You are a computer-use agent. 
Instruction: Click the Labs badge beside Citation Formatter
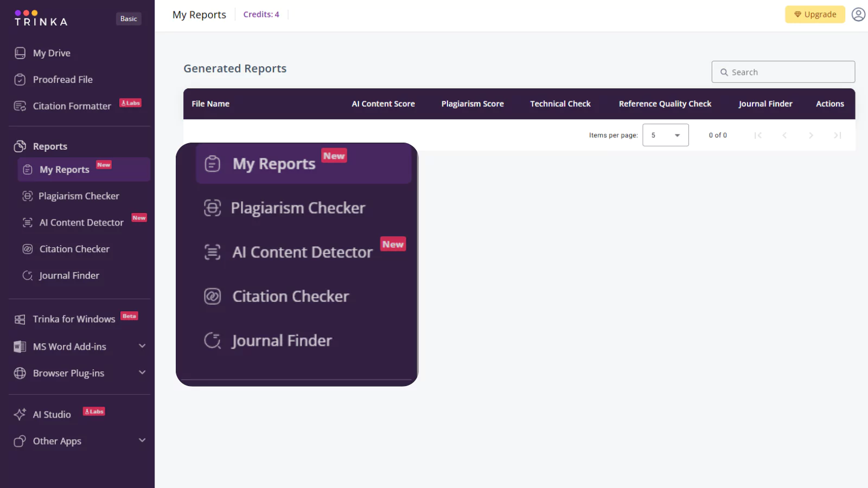pyautogui.click(x=130, y=103)
